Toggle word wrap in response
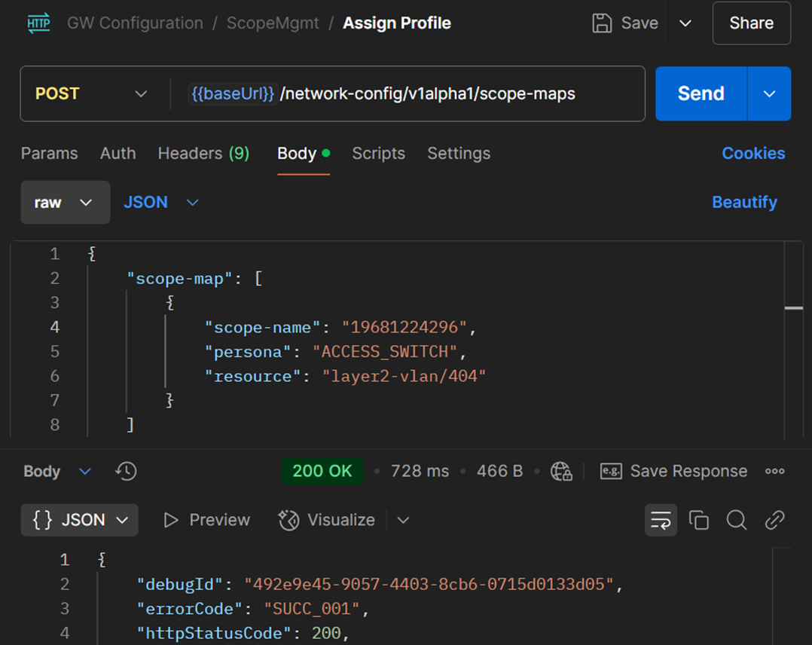812x645 pixels. tap(661, 520)
